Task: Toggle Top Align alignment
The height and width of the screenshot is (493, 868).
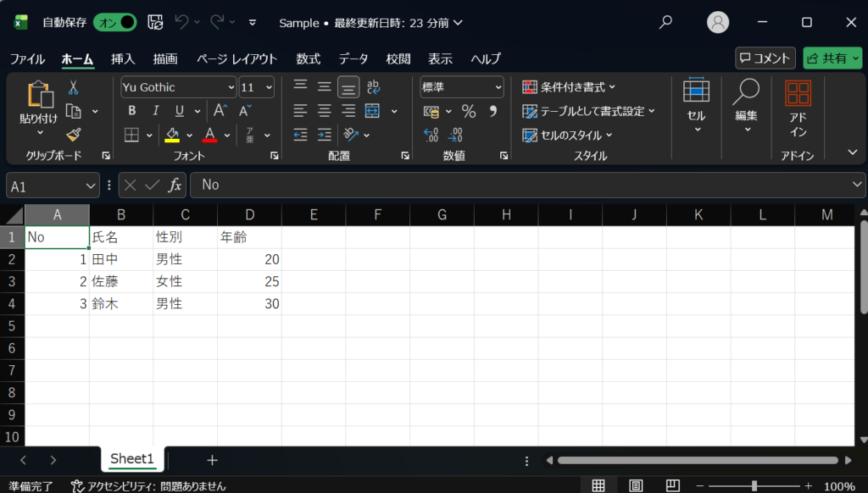Action: pos(300,85)
